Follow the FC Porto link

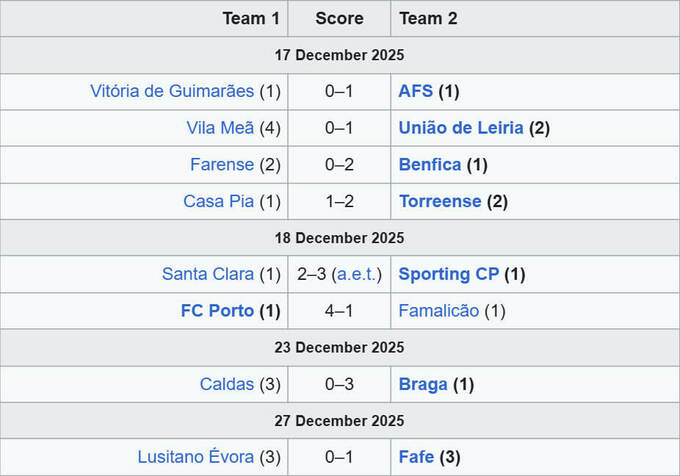pyautogui.click(x=217, y=311)
